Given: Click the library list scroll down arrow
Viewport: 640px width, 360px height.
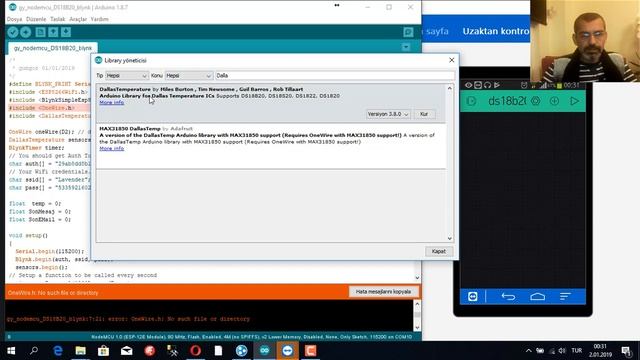Looking at the screenshot, I should (x=449, y=238).
